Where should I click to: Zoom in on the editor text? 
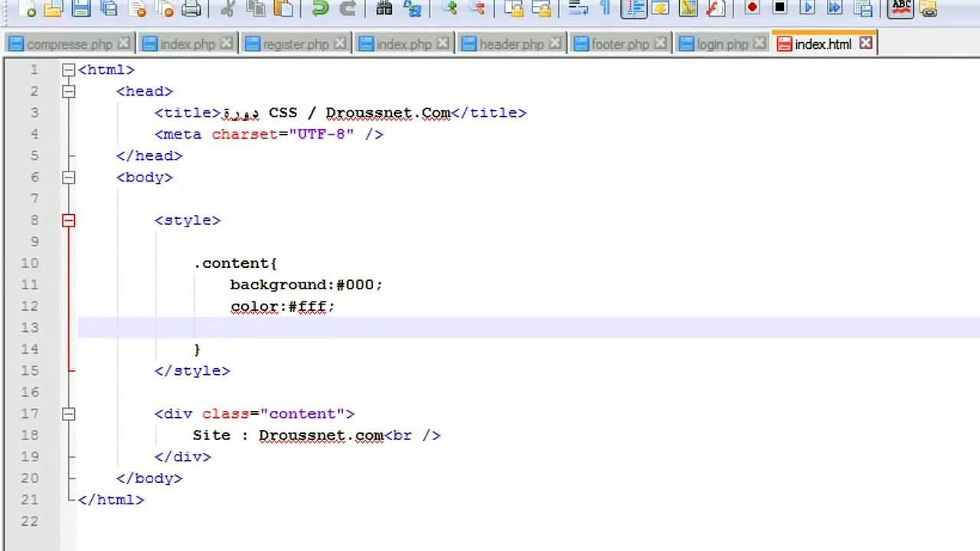449,8
